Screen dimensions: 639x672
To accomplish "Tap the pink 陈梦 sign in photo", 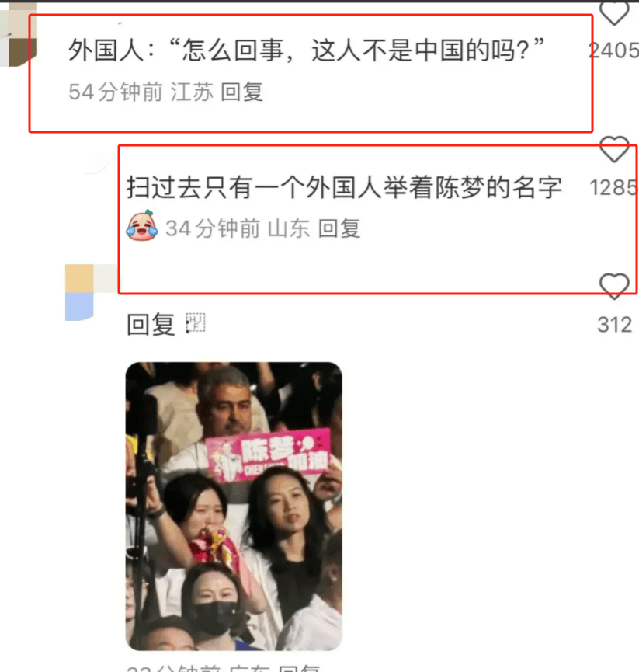I will [x=269, y=454].
